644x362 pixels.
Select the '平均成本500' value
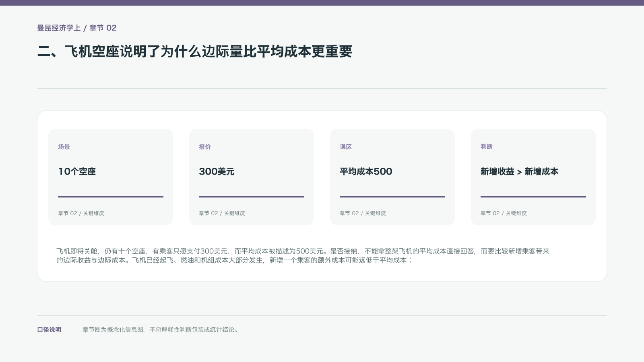tap(366, 171)
